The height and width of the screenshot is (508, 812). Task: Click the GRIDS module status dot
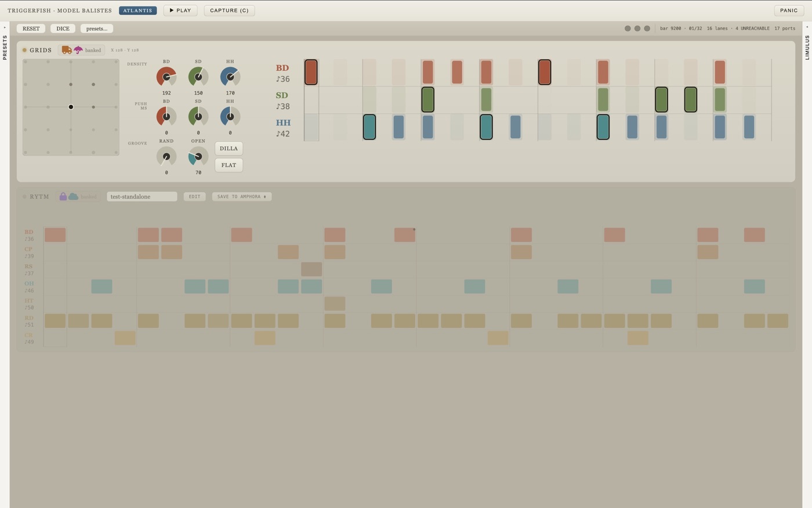pos(24,50)
